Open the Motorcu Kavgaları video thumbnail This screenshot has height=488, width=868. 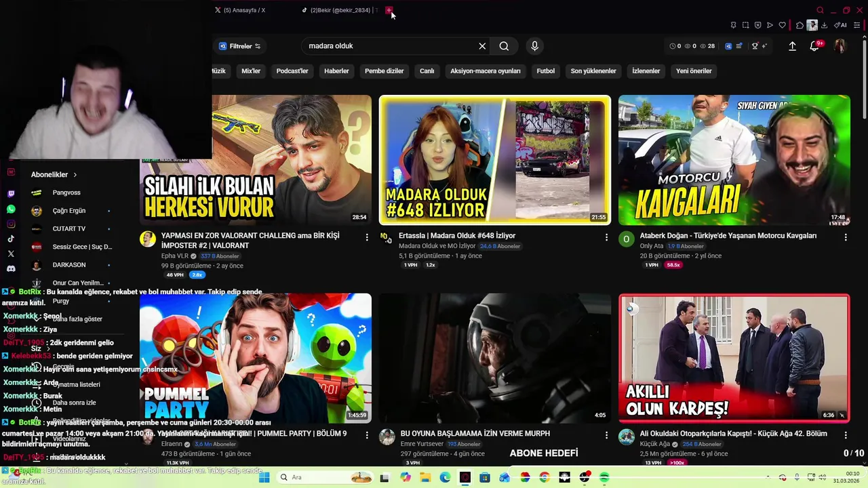pos(734,160)
